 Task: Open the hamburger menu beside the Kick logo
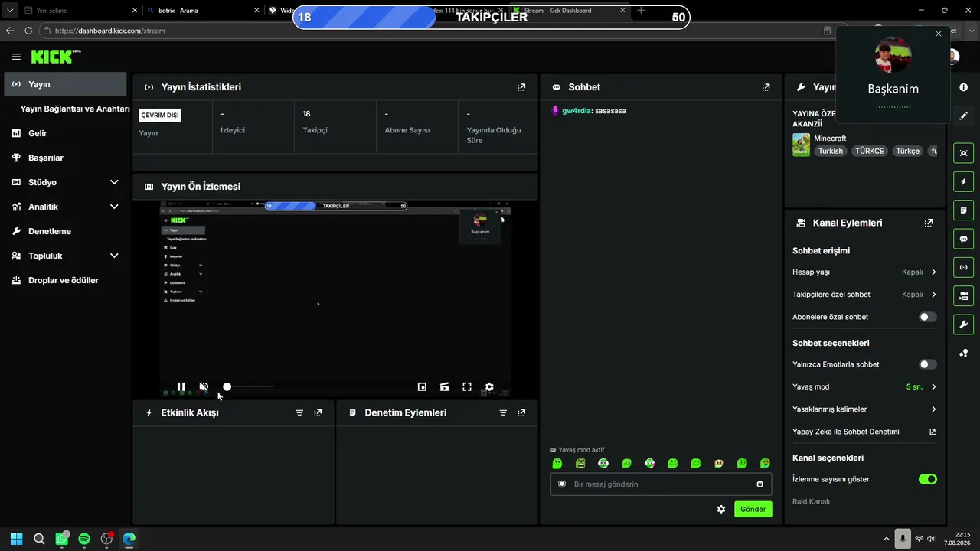click(16, 57)
